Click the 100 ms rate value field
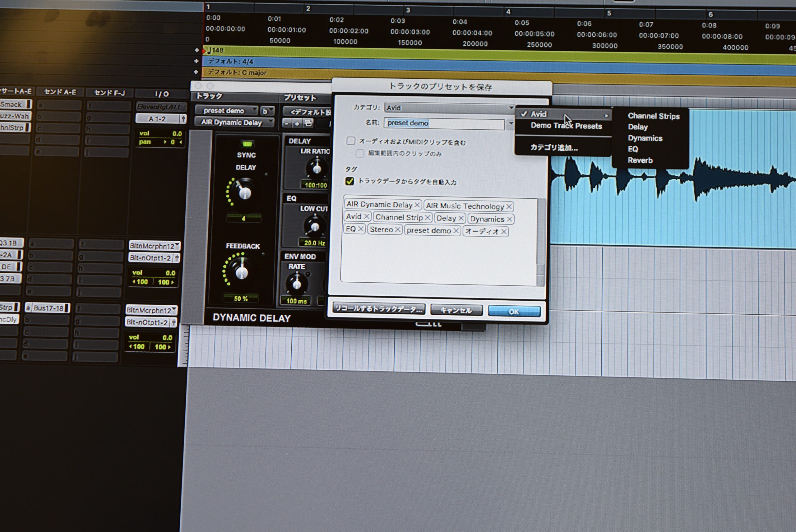796x532 pixels. pos(296,301)
